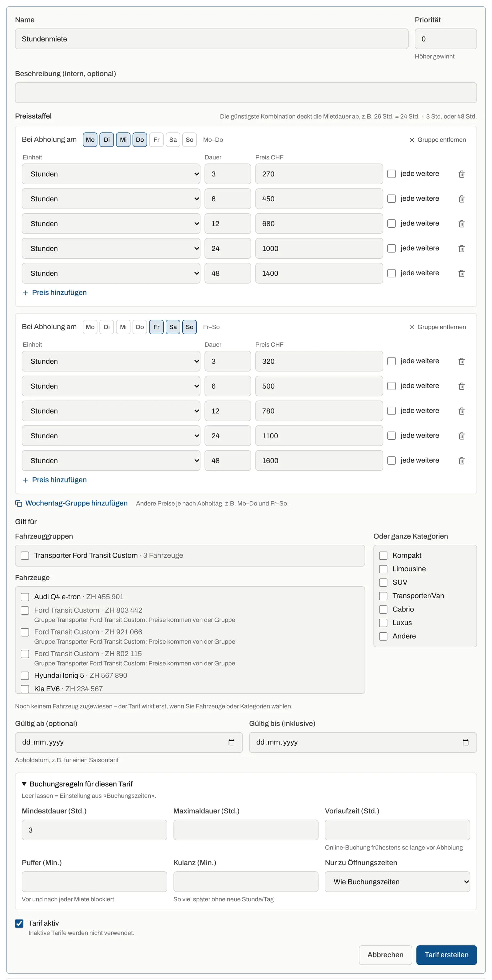
Task: Delete the Mo–Do 48-hour 1400 CHF price row
Action: (461, 273)
